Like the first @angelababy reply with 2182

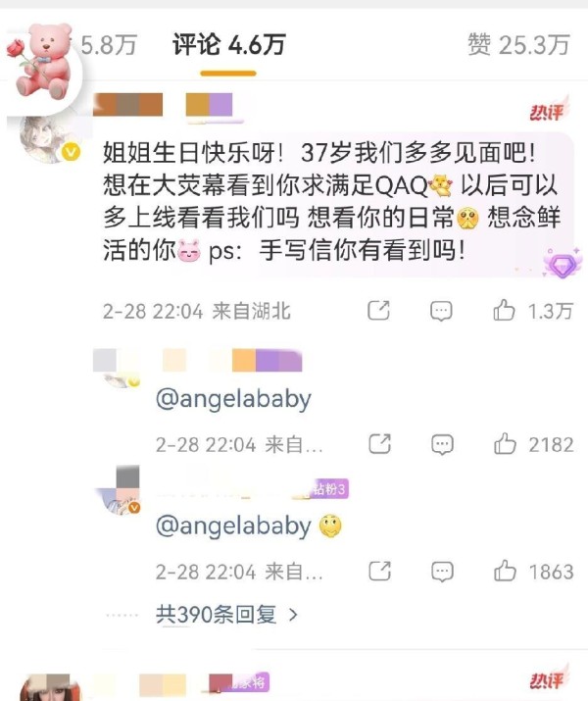point(506,444)
